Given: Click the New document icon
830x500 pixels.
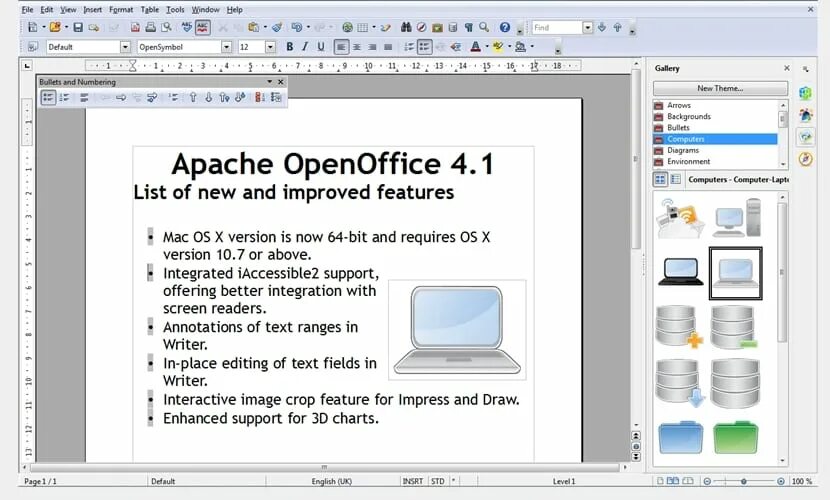Looking at the screenshot, I should pos(33,28).
